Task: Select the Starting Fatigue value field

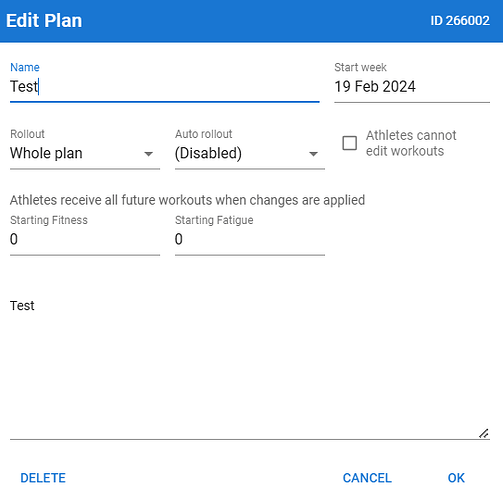Action: click(250, 239)
